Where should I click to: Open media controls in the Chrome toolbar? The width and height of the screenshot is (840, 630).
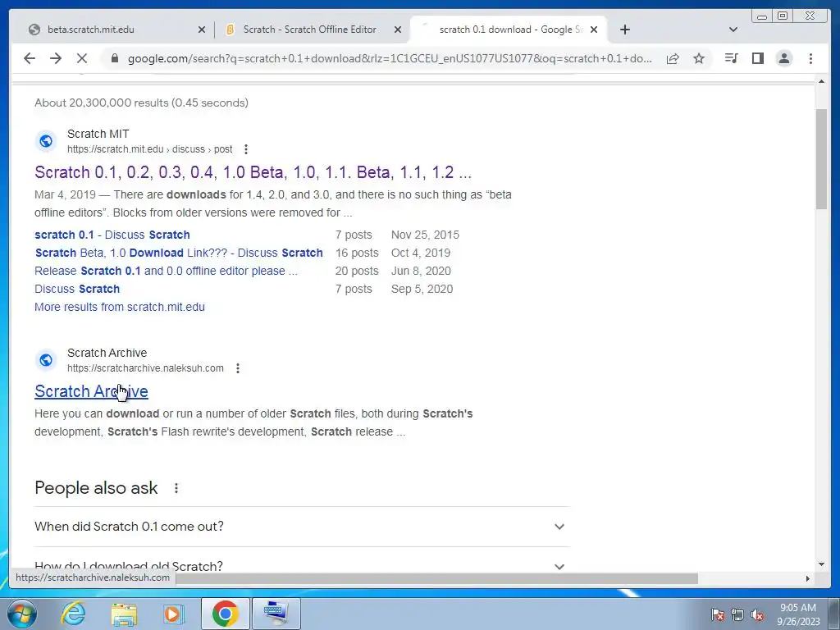click(731, 58)
